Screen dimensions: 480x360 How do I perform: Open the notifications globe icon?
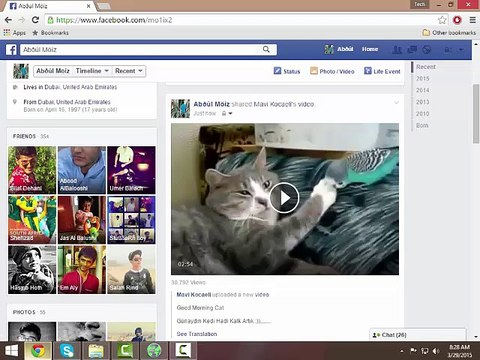click(427, 50)
